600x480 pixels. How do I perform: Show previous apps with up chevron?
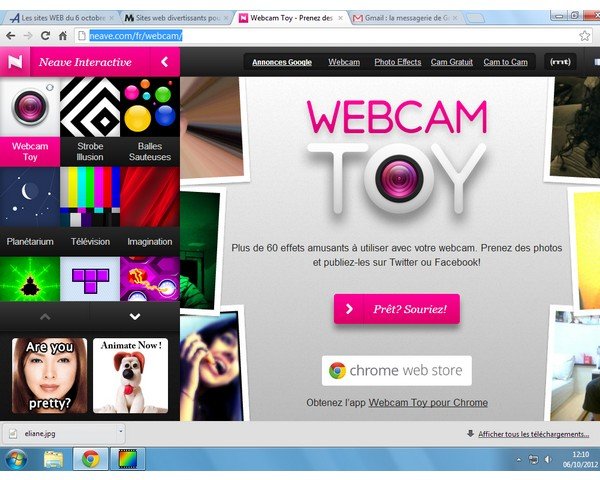[x=45, y=317]
